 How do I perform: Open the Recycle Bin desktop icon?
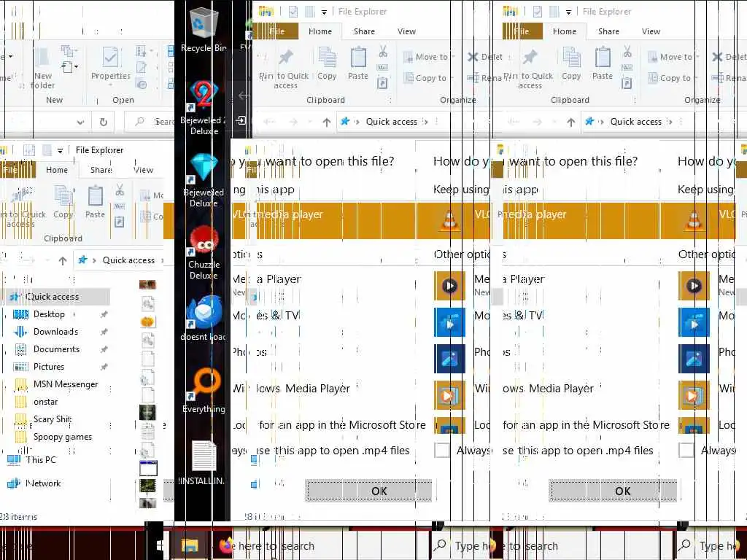click(204, 29)
